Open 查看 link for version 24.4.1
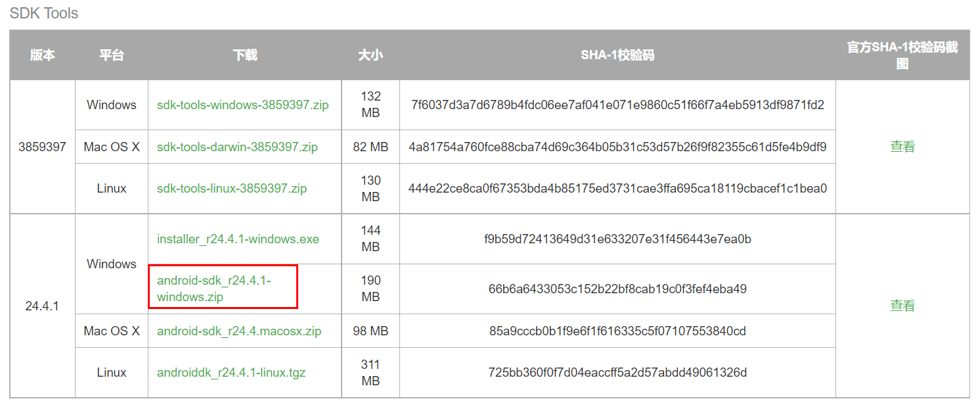Image resolution: width=980 pixels, height=405 pixels. tap(902, 306)
